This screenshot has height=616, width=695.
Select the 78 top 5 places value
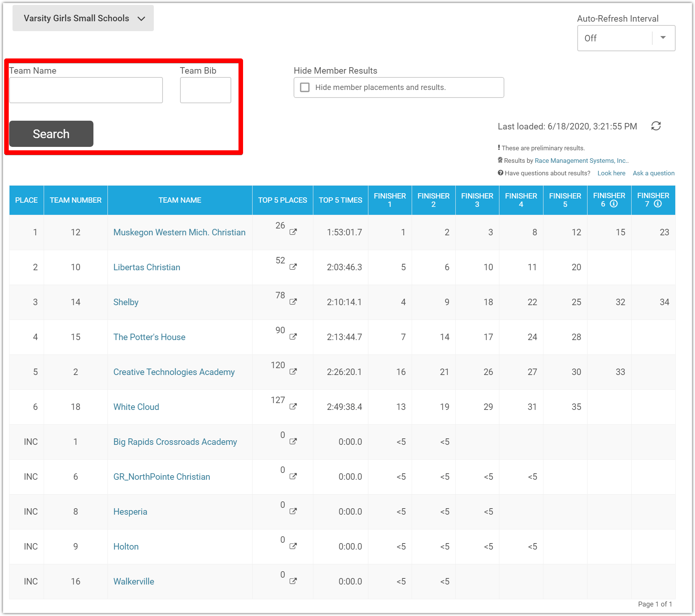(x=280, y=295)
